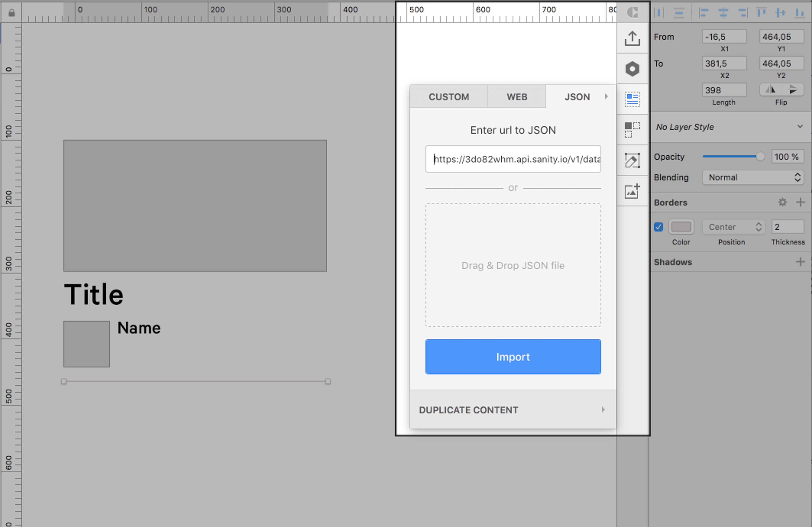Switch to the Web tab
The image size is (812, 527).
(517, 97)
